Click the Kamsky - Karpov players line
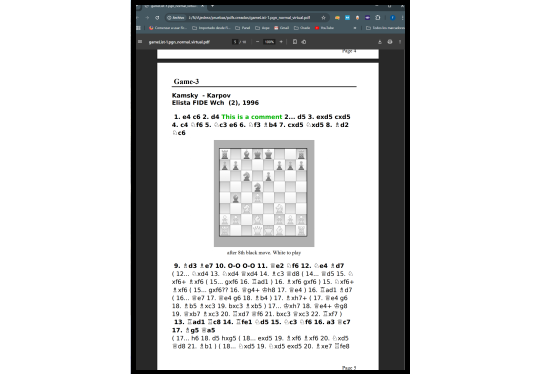This screenshot has height=374, width=540. pos(201,95)
